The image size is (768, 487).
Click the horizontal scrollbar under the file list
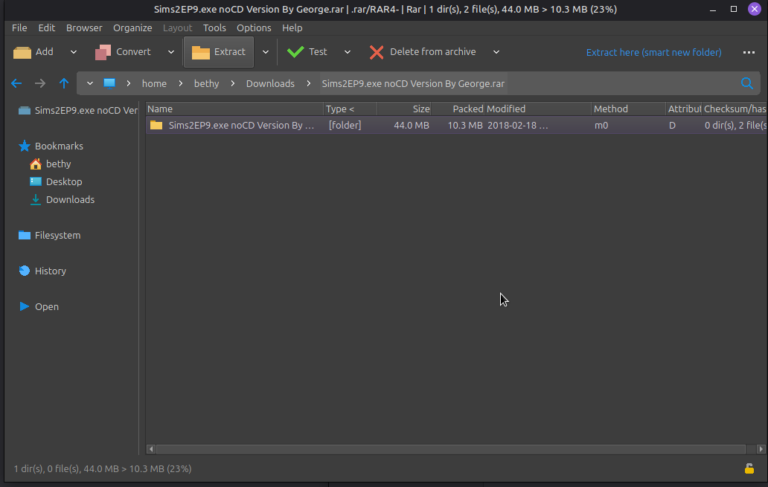pyautogui.click(x=447, y=450)
